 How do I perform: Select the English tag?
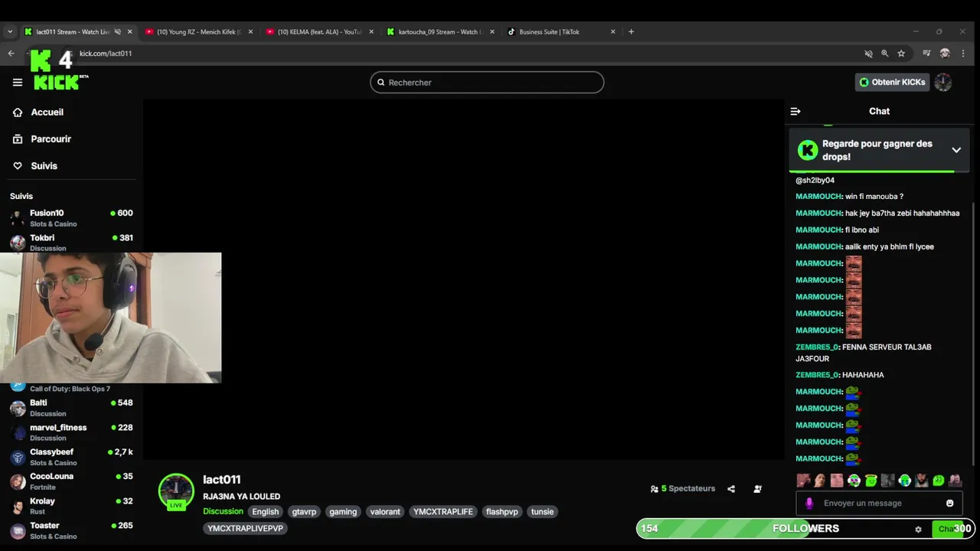pos(266,511)
